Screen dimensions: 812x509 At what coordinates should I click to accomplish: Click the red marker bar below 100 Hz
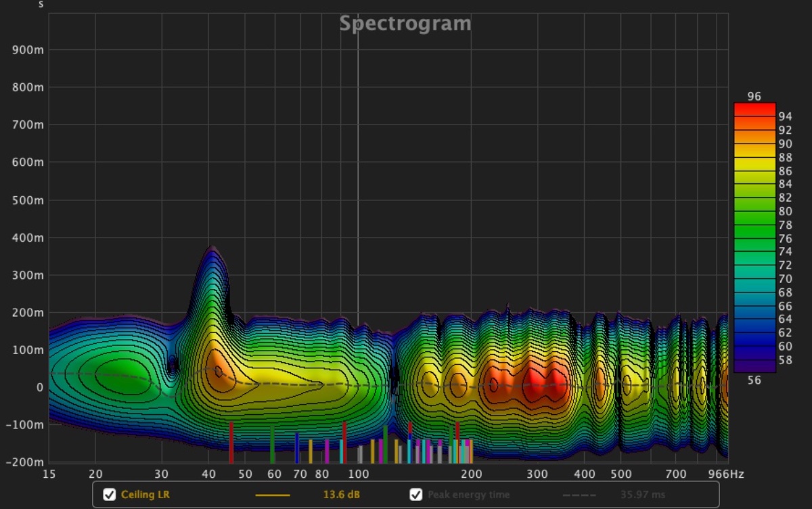(344, 441)
